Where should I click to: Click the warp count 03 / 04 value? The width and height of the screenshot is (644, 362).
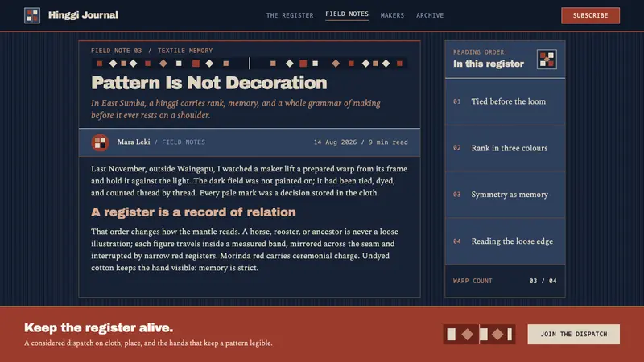pyautogui.click(x=543, y=281)
